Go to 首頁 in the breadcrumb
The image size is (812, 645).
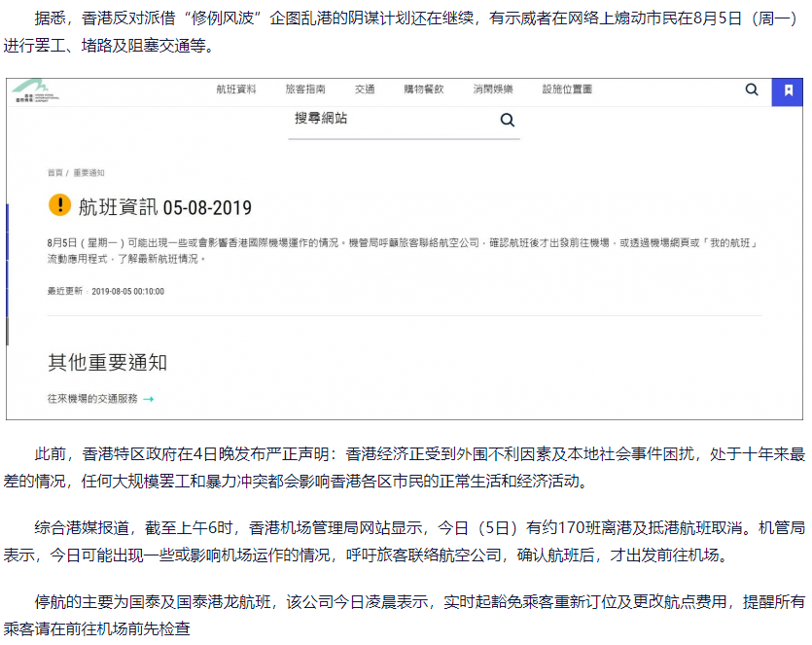(54, 172)
